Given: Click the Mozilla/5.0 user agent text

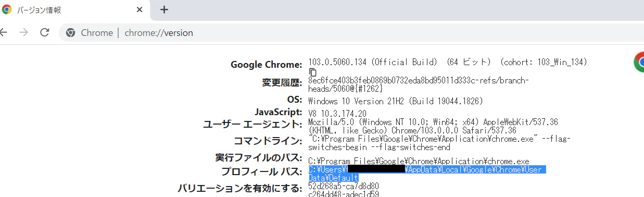Looking at the screenshot, I should click(433, 126).
